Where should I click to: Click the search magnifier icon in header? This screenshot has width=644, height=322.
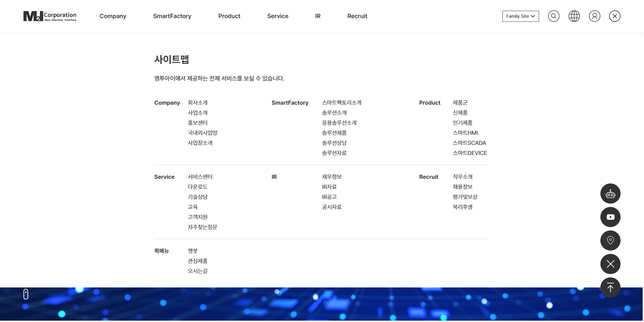click(553, 16)
